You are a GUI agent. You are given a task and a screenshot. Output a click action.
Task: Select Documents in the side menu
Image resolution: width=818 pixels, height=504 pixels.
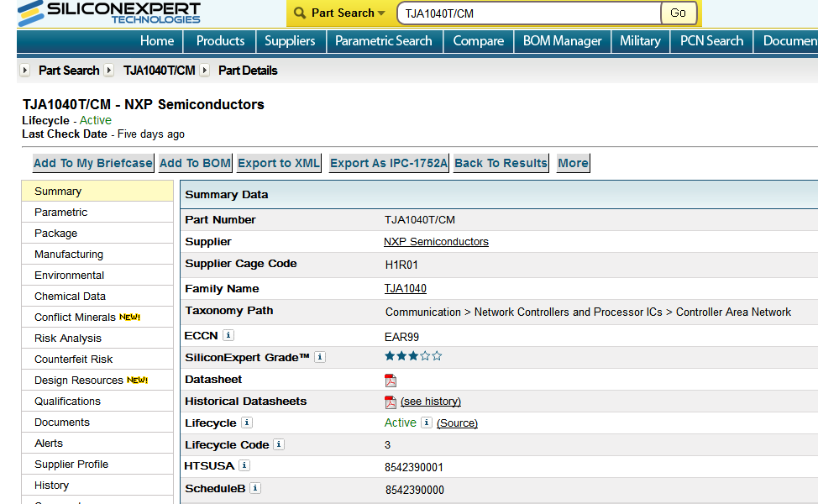(97, 422)
